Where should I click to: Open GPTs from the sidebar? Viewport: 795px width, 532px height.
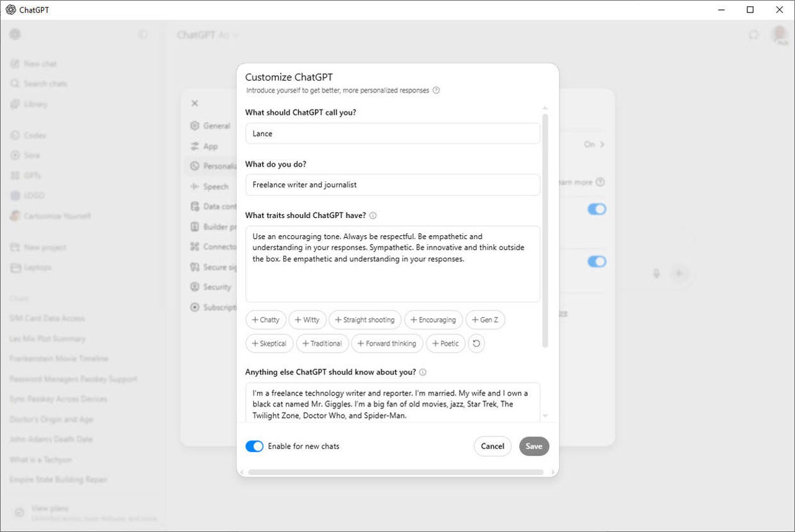pyautogui.click(x=26, y=176)
